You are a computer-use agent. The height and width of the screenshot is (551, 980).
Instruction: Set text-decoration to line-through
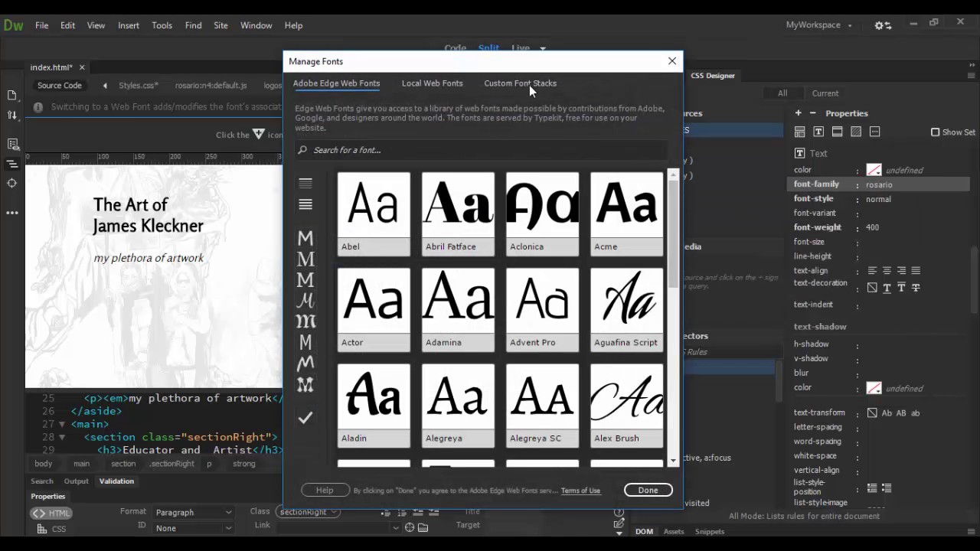click(916, 288)
